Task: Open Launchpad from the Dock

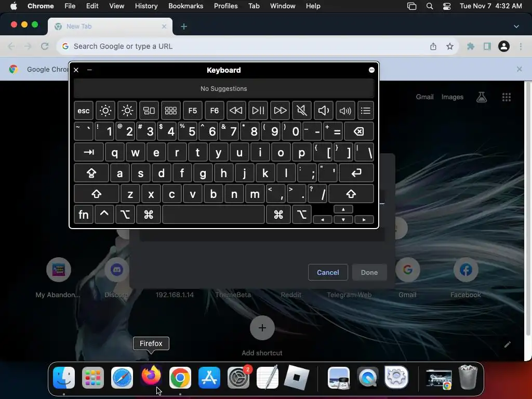Action: click(93, 377)
